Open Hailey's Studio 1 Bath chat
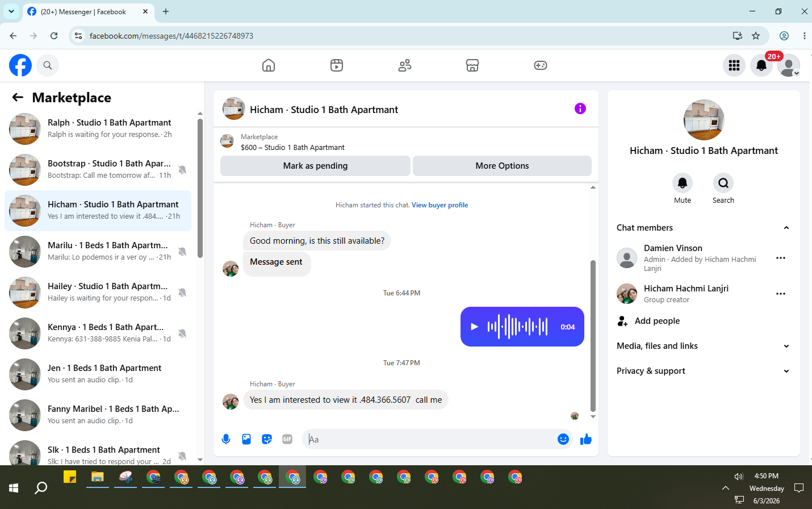Image resolution: width=812 pixels, height=509 pixels. (98, 293)
